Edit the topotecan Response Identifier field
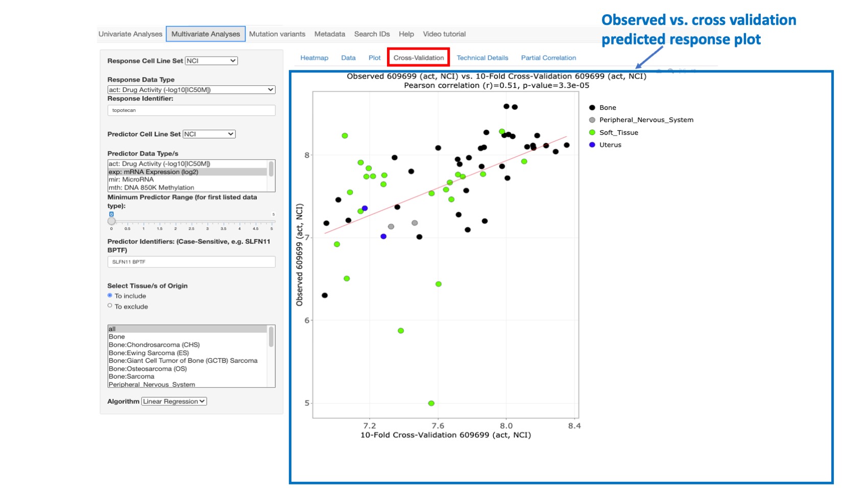This screenshot has width=868, height=488. pos(191,110)
